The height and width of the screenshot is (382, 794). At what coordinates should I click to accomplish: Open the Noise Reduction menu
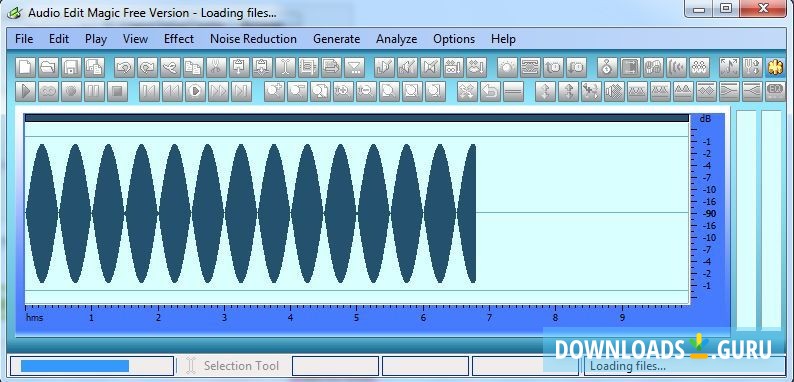[253, 39]
